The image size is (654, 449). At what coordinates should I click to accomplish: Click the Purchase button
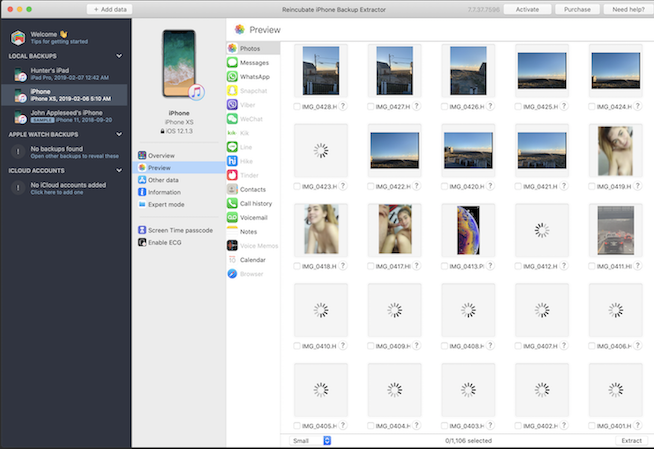coord(577,9)
